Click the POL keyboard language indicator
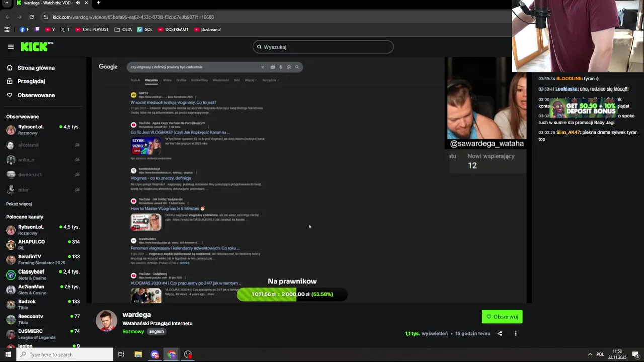Viewport: 644px width, 362px height. point(600,354)
